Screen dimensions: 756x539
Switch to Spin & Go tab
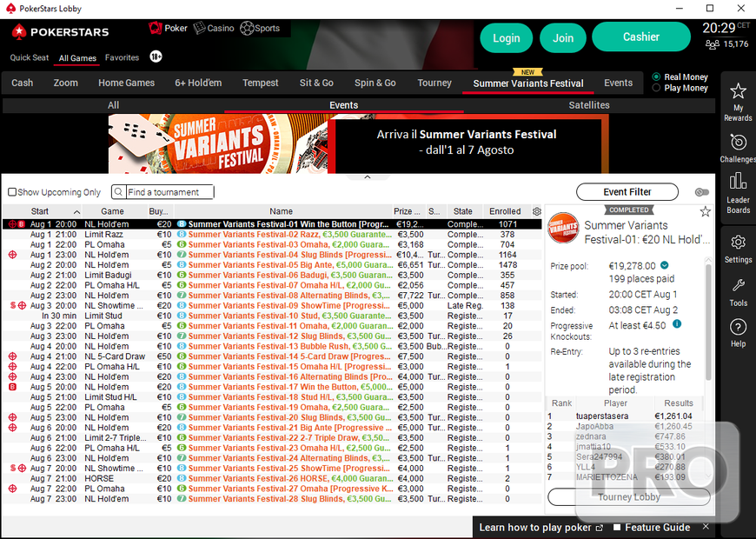click(375, 83)
